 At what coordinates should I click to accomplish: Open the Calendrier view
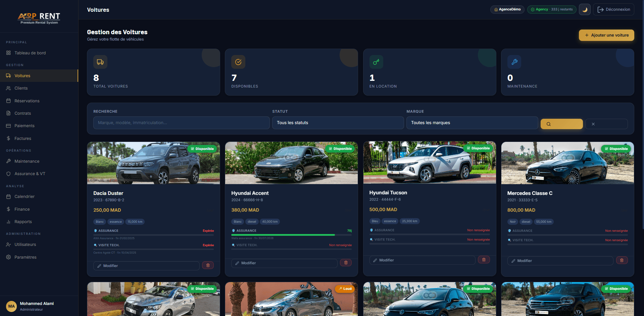[x=39, y=197]
